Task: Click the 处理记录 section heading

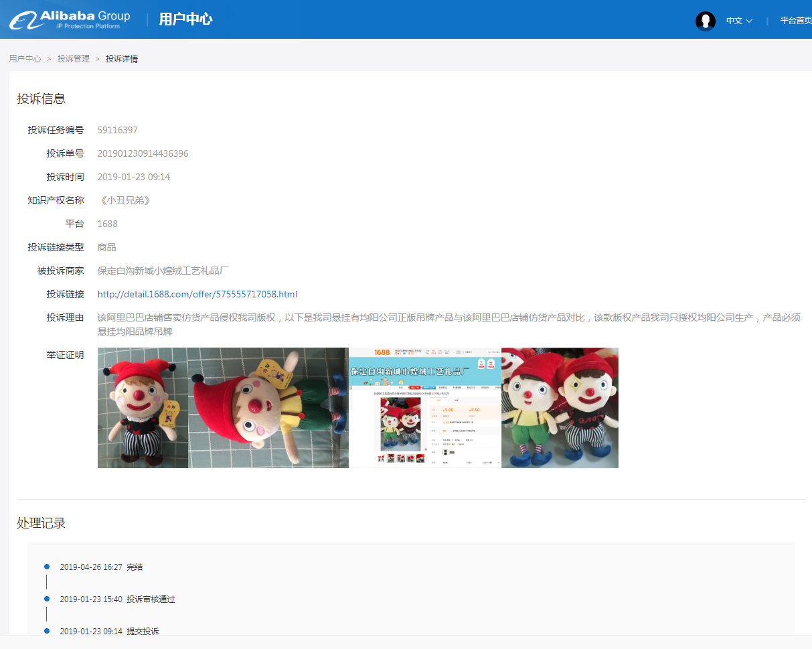Action: click(41, 523)
